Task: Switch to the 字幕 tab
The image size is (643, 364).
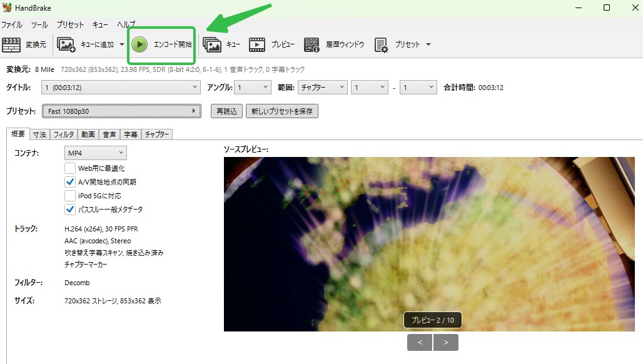Action: pyautogui.click(x=130, y=134)
